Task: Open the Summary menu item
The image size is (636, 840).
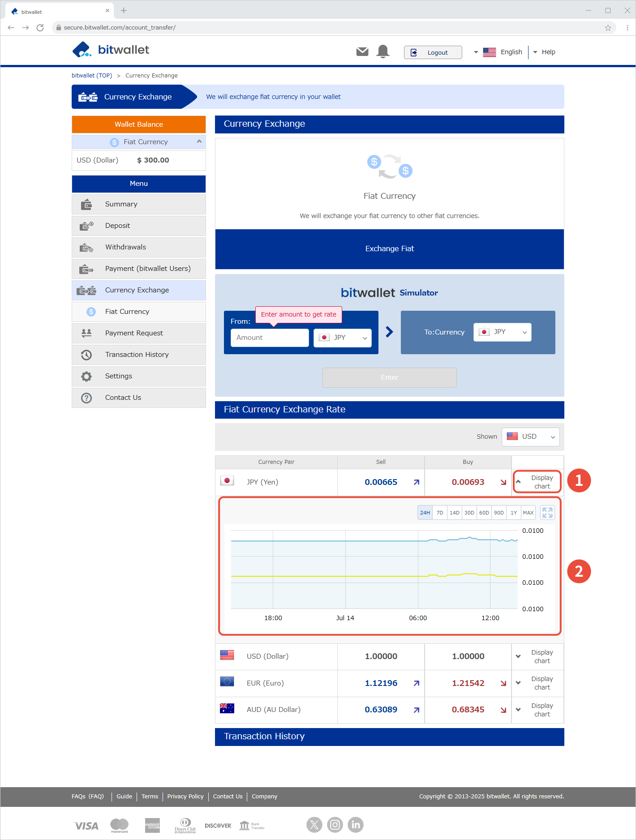Action: coord(139,204)
